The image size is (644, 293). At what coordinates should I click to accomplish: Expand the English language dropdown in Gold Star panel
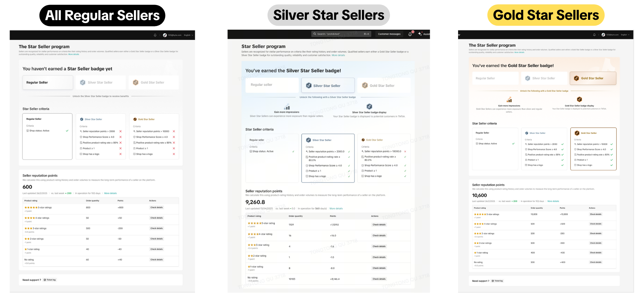625,35
